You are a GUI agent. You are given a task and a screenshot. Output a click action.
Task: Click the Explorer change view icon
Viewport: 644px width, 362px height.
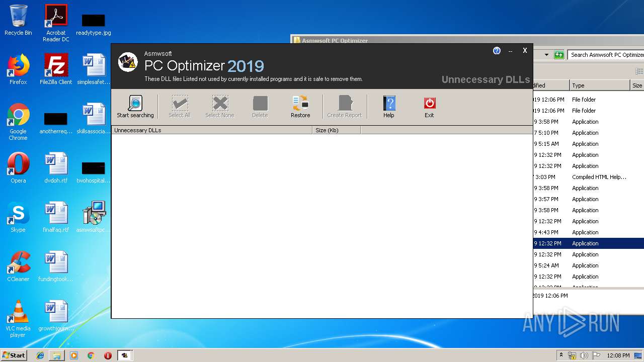click(x=639, y=71)
